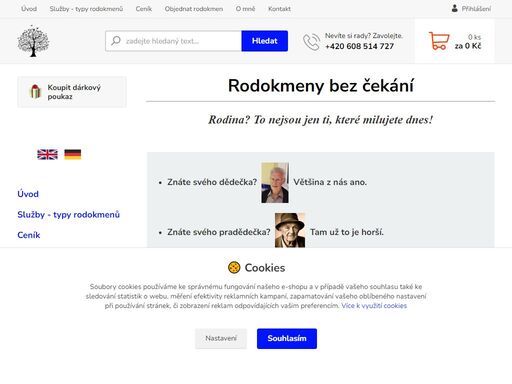512x384 pixels.
Task: Open Více k využití cookies link
Action: pyautogui.click(x=374, y=306)
